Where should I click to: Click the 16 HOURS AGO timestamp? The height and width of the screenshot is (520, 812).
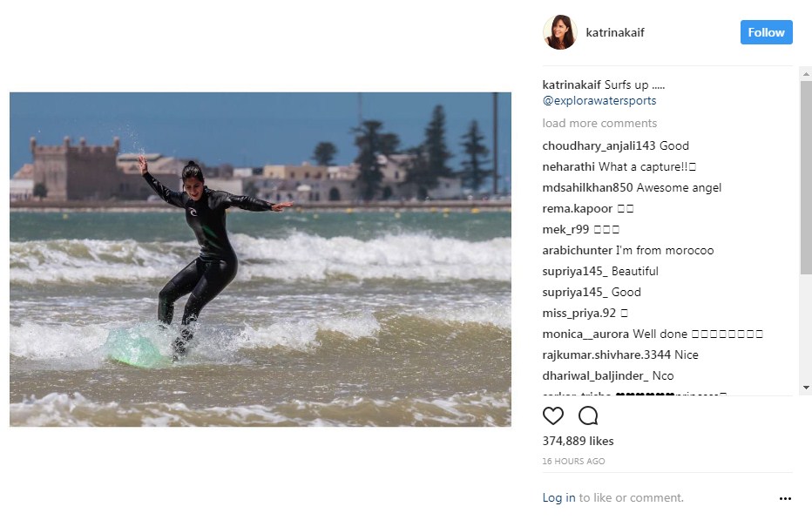pyautogui.click(x=573, y=461)
